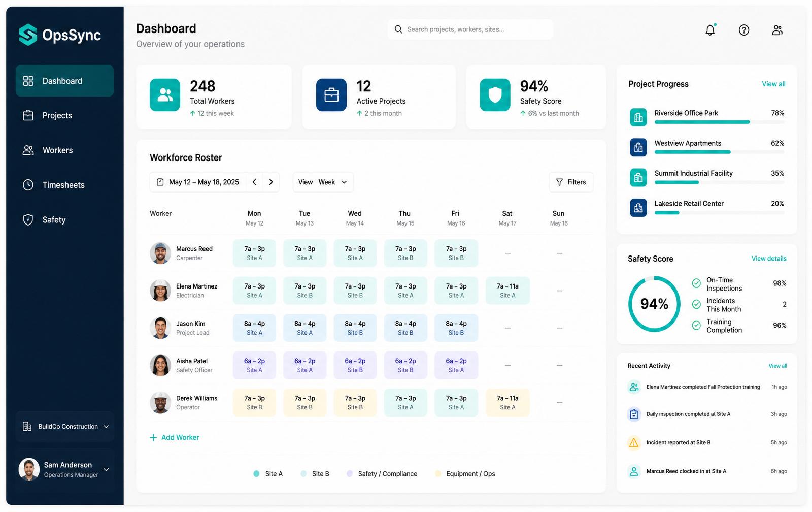Image resolution: width=812 pixels, height=512 pixels.
Task: Go to next week in roster
Action: tap(271, 182)
